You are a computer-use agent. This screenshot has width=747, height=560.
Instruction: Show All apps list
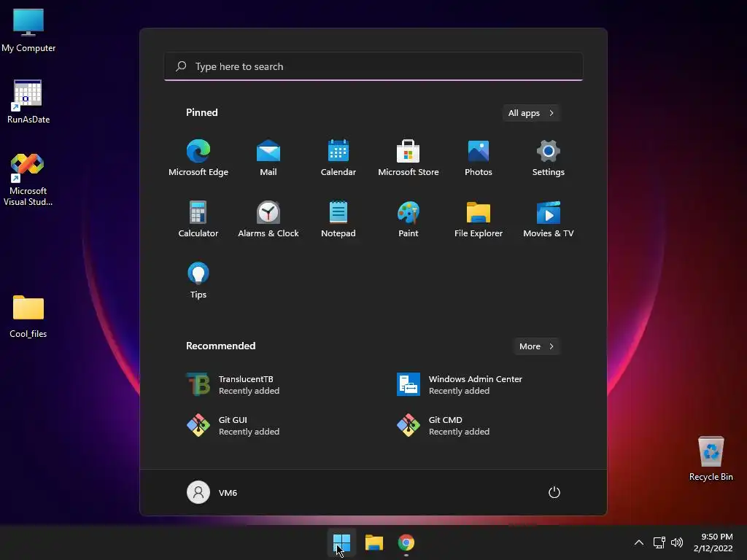pos(531,113)
